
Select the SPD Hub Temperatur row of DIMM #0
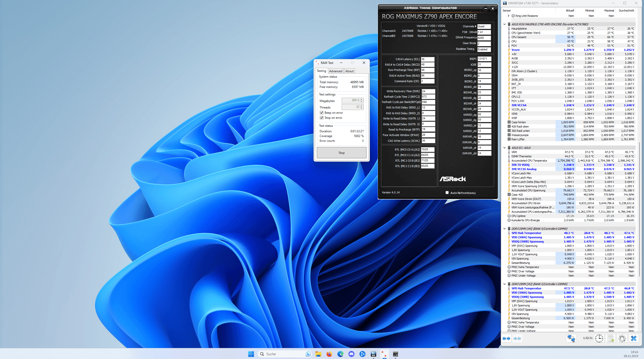pos(571,233)
